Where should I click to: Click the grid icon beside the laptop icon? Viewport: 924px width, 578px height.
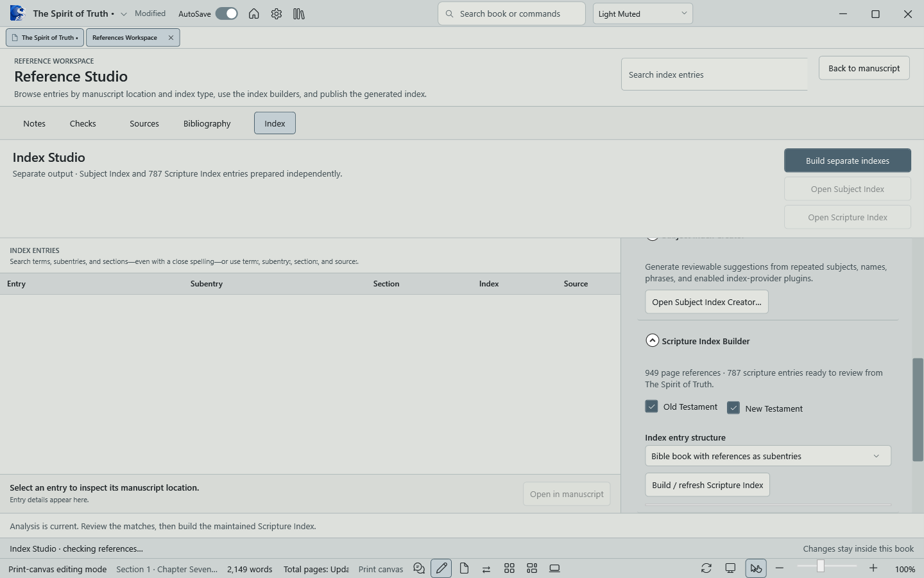532,568
